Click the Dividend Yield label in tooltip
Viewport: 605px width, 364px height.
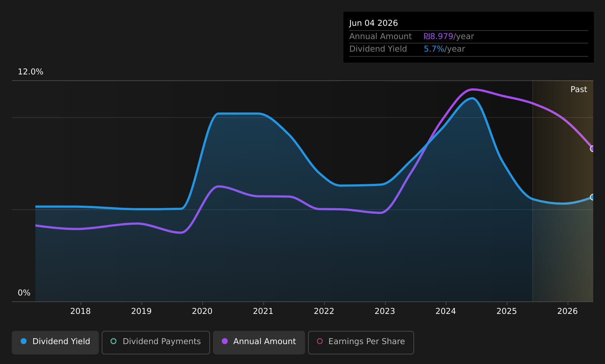[x=378, y=49]
